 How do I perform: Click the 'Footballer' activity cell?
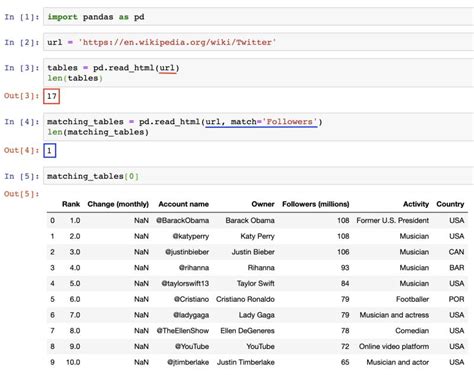pyautogui.click(x=413, y=299)
